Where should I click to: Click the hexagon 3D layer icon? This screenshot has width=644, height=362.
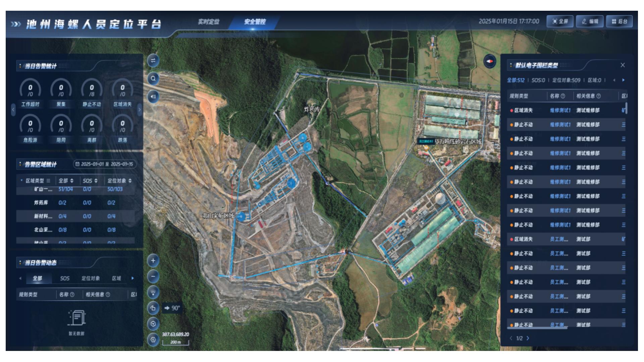153,324
